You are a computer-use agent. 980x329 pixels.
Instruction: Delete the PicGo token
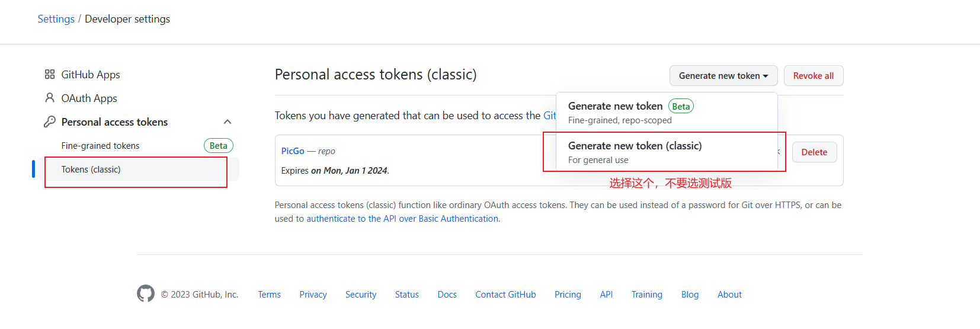coord(814,152)
